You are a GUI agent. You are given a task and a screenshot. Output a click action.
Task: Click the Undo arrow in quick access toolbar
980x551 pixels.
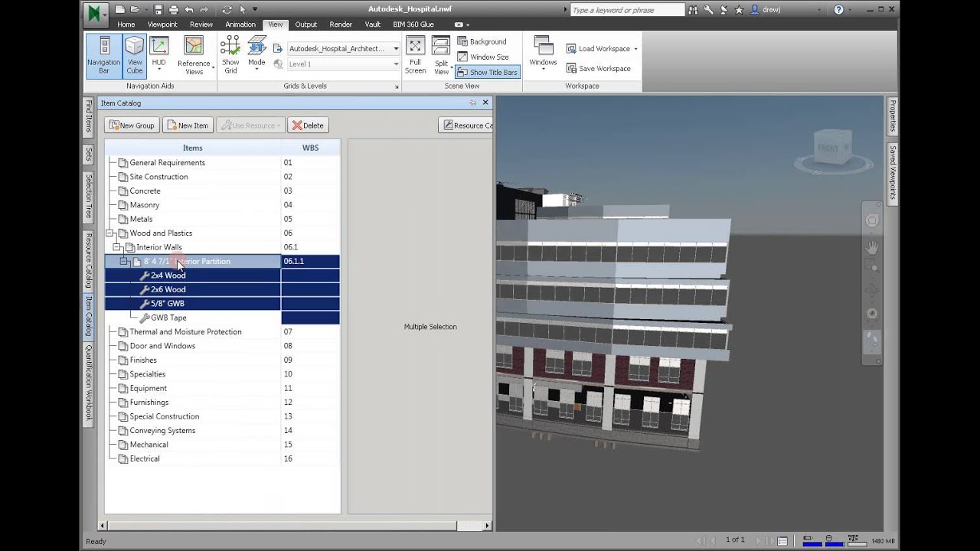pos(189,10)
